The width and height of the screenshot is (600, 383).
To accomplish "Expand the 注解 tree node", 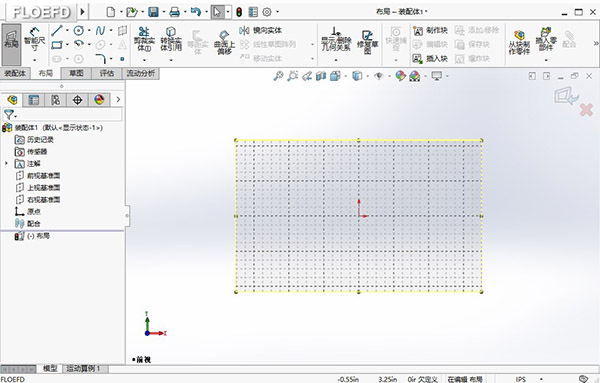I will click(6, 163).
